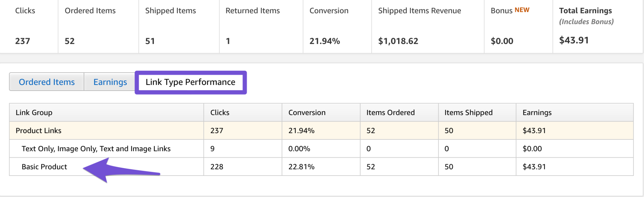Click the Returned Items summary label
This screenshot has height=197, width=644.
[253, 11]
